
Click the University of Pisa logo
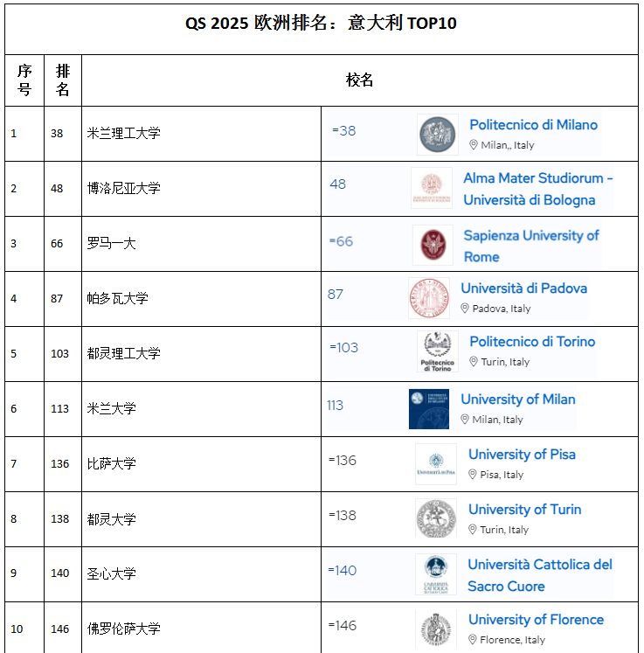tap(436, 464)
